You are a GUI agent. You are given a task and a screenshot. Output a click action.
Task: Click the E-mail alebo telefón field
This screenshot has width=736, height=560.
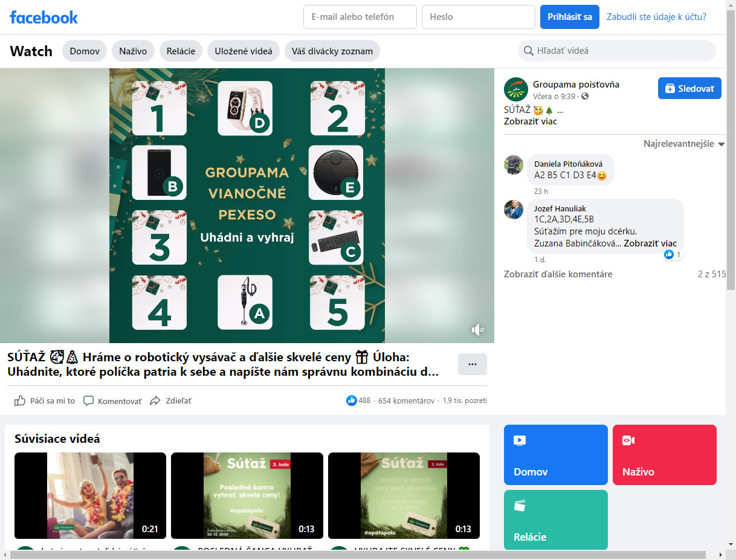pyautogui.click(x=360, y=17)
